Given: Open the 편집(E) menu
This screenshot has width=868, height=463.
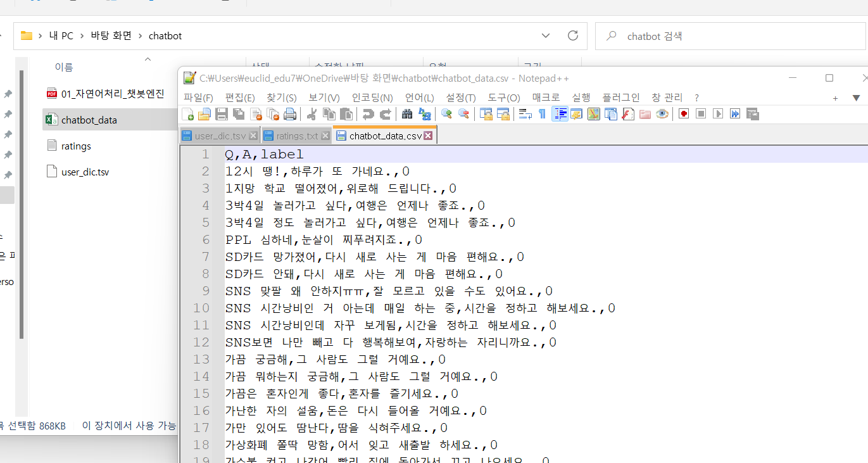Looking at the screenshot, I should coord(240,98).
